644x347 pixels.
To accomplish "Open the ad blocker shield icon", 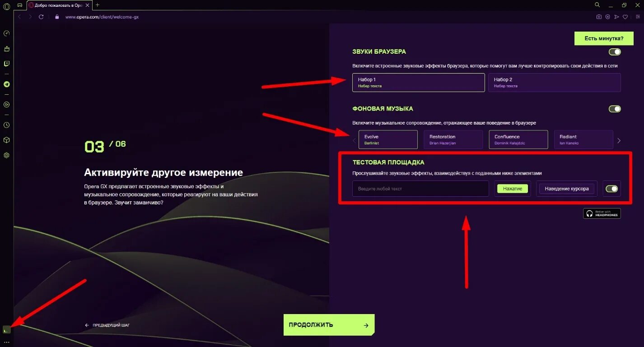I will click(608, 17).
